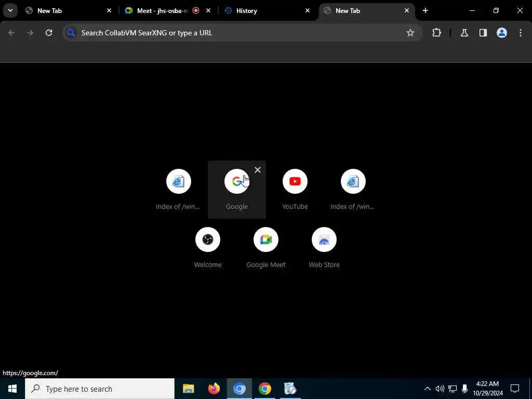Open a new tab with plus button
This screenshot has height=399, width=532.
(x=425, y=10)
